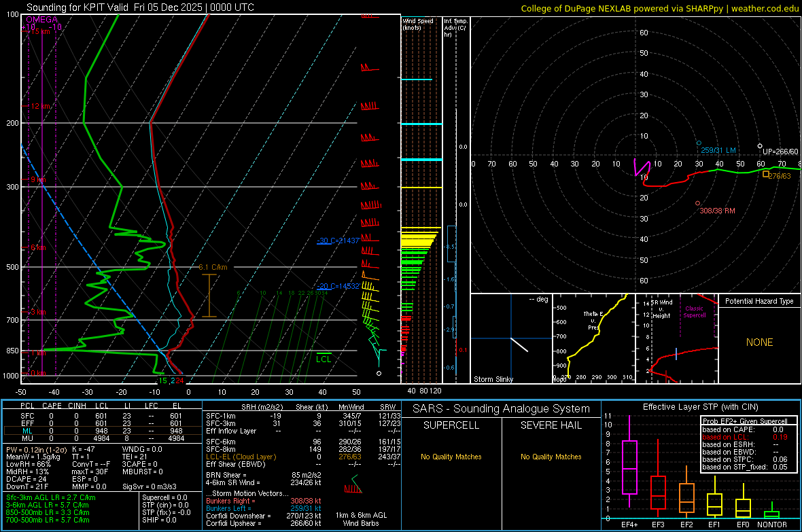Click the green LCL marker label
The image size is (802, 532).
tap(324, 359)
